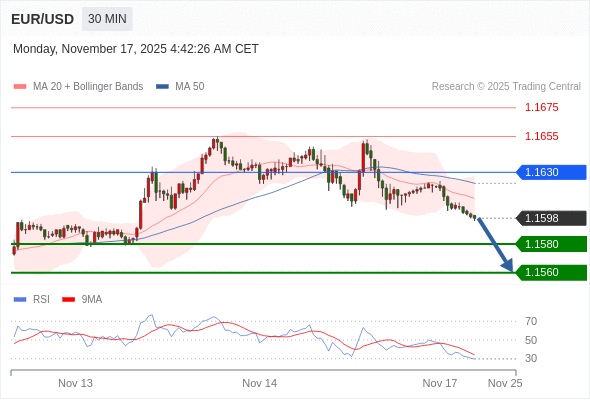Click the Research © 2025 Trading Central credit
Viewport: 590px width, 400px height.
tap(506, 87)
